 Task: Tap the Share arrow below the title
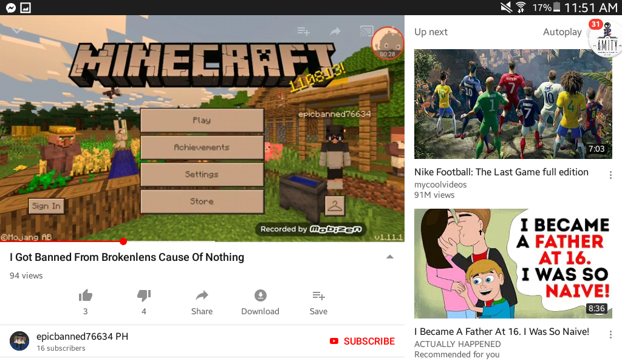pyautogui.click(x=202, y=295)
